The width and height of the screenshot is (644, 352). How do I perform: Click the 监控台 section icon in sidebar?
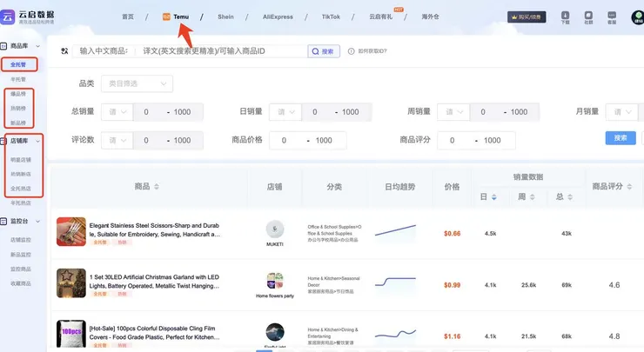[x=3, y=221]
